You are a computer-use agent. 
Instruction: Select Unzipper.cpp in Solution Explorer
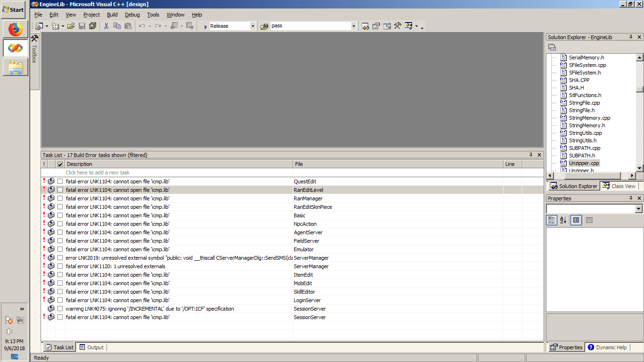pyautogui.click(x=584, y=163)
